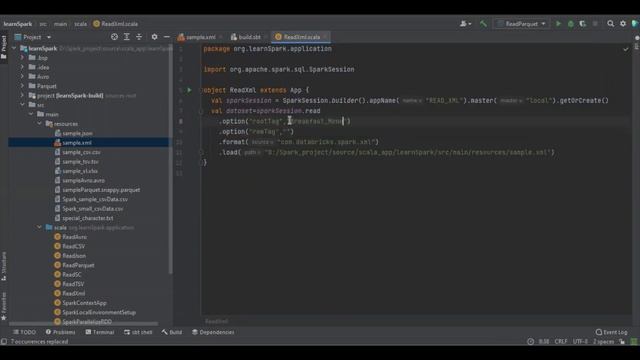
Task: Collapse the main folder
Action: point(31,114)
